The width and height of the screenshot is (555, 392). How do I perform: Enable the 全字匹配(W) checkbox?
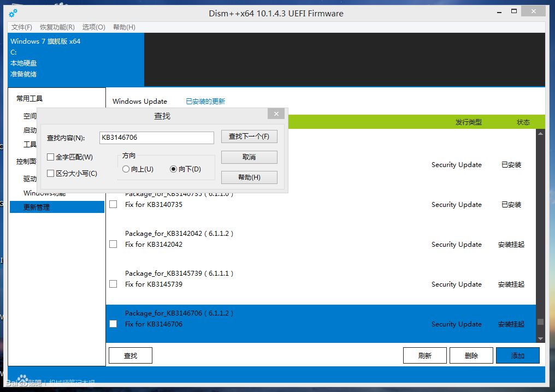[51, 157]
